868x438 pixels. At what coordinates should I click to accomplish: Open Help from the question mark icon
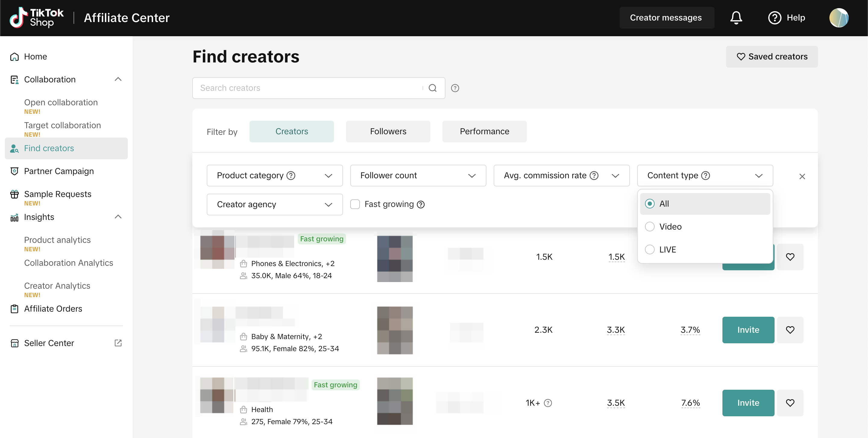pos(774,17)
